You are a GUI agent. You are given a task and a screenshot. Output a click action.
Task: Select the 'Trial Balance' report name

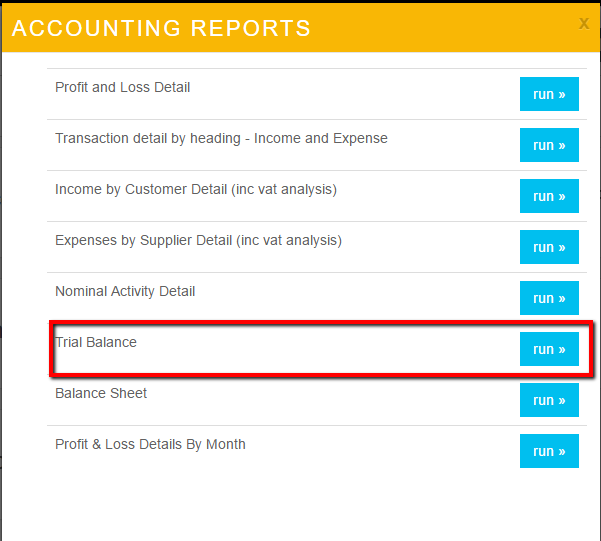pyautogui.click(x=96, y=342)
